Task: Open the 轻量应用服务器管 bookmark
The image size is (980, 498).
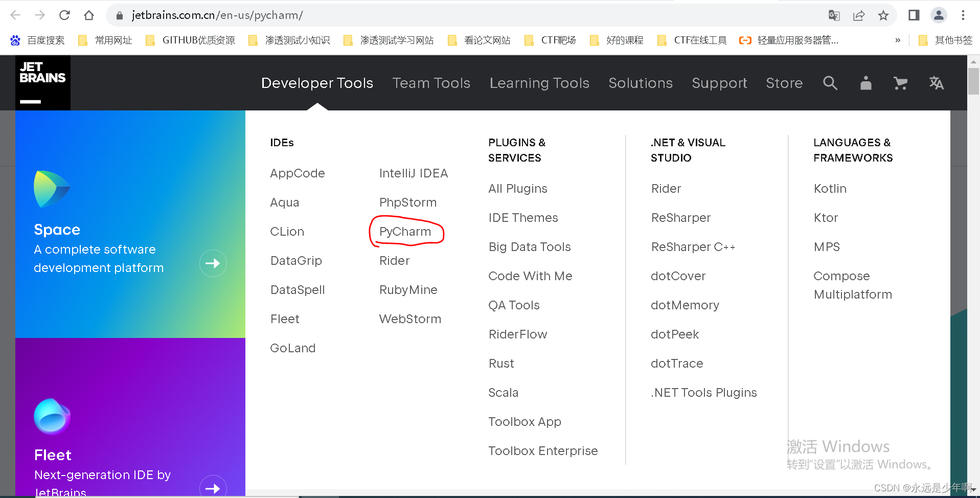Action: (789, 40)
